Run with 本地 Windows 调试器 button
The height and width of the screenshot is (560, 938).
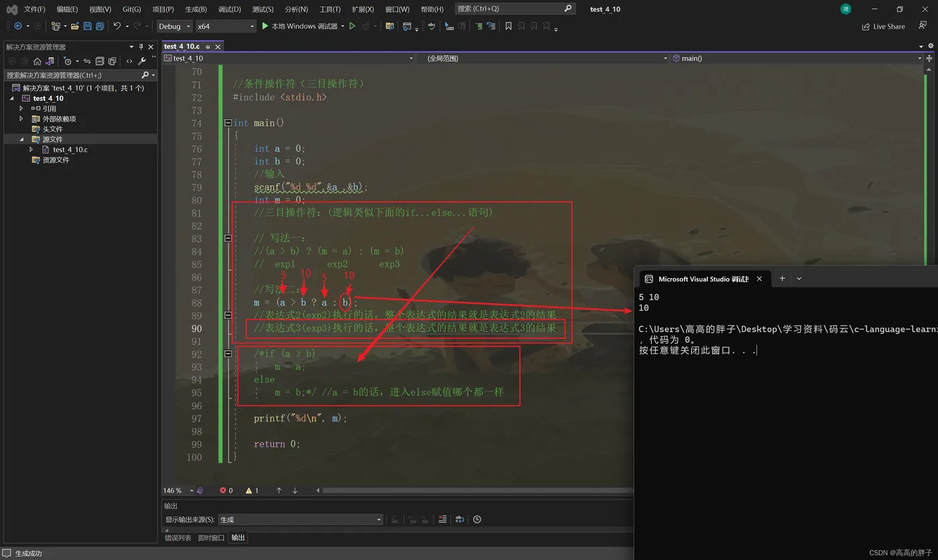[x=299, y=26]
